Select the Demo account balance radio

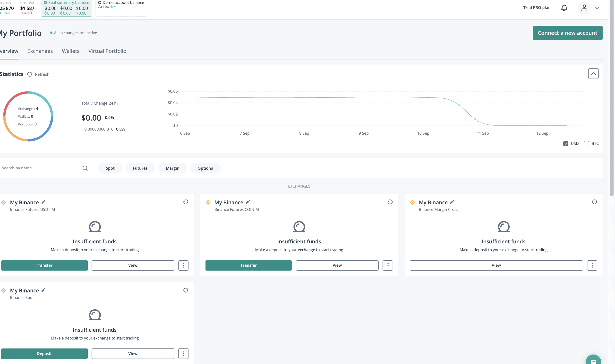[x=100, y=3]
